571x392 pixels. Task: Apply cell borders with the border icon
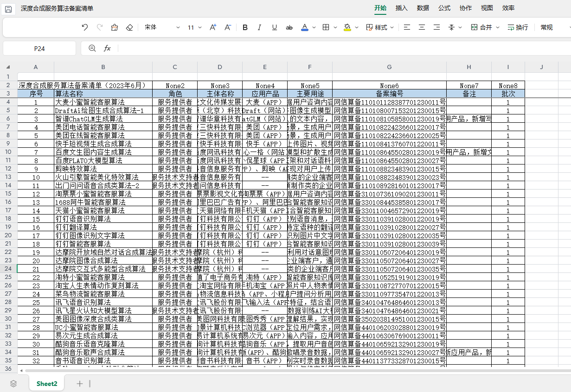[326, 27]
